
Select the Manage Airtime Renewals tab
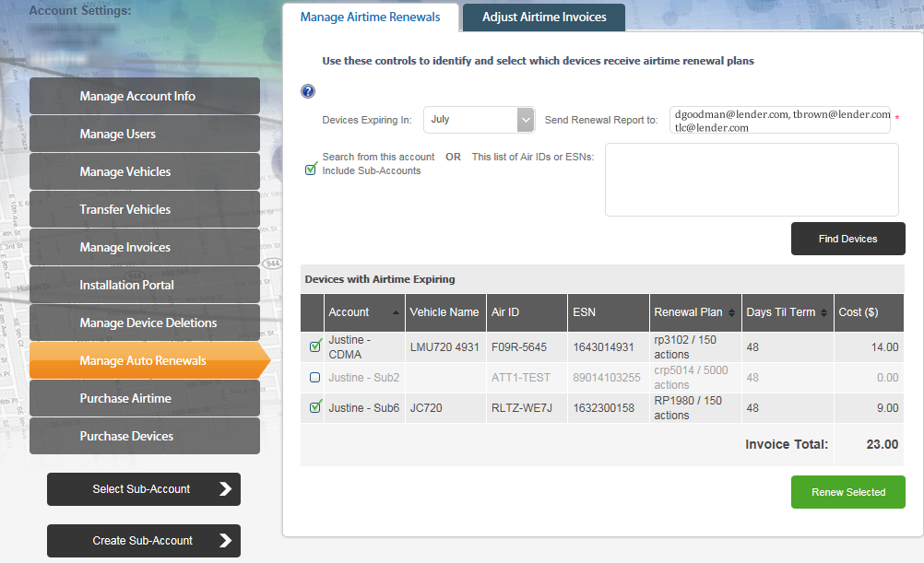click(x=370, y=18)
